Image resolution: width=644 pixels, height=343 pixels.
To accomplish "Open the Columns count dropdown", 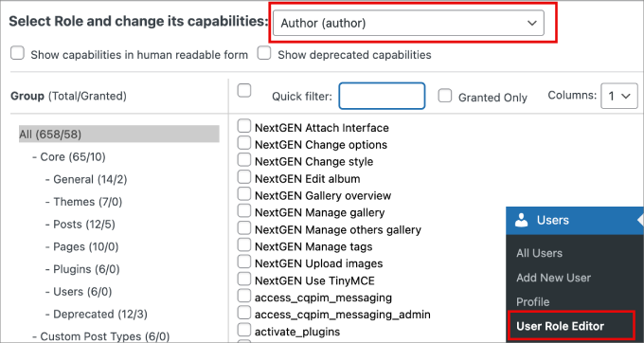I will click(619, 96).
